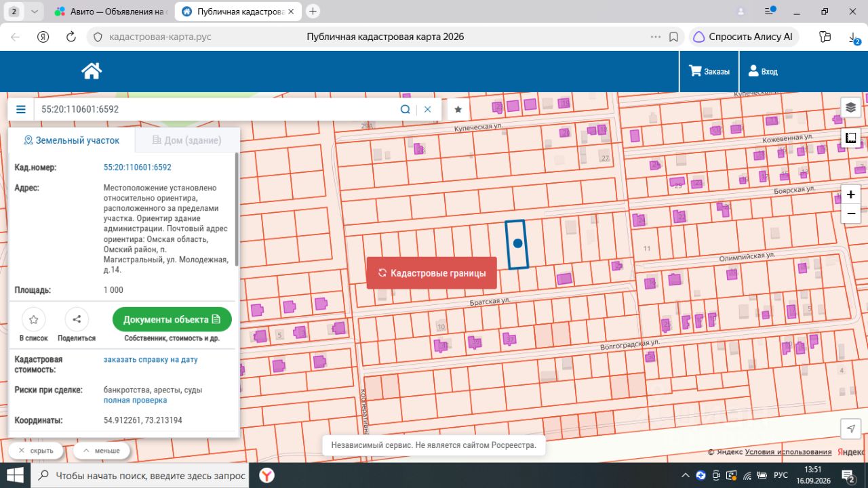868x488 pixels.
Task: Click the magnifier search icon in the search bar
Action: [405, 109]
